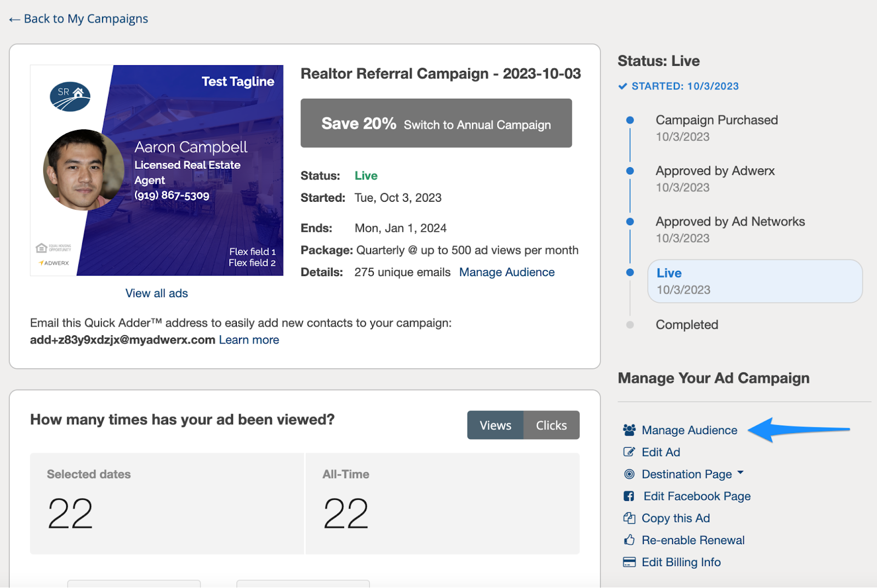Image resolution: width=877 pixels, height=588 pixels.
Task: Click the Approved by Adwerx timeline step
Action: click(x=715, y=179)
